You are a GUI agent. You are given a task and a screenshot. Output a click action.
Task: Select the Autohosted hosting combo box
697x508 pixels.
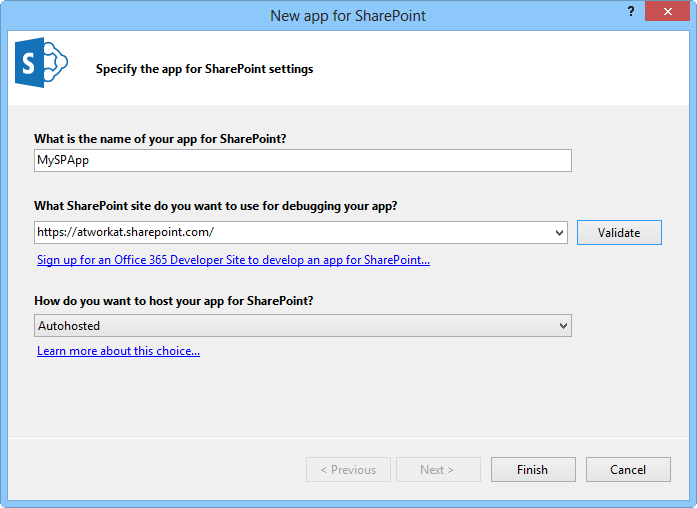(290, 326)
